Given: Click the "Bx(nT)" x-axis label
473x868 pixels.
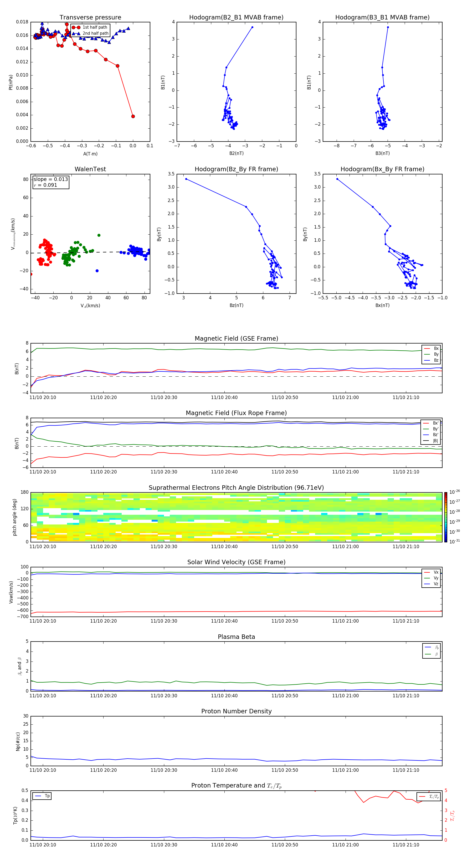Looking at the screenshot, I should [382, 305].
